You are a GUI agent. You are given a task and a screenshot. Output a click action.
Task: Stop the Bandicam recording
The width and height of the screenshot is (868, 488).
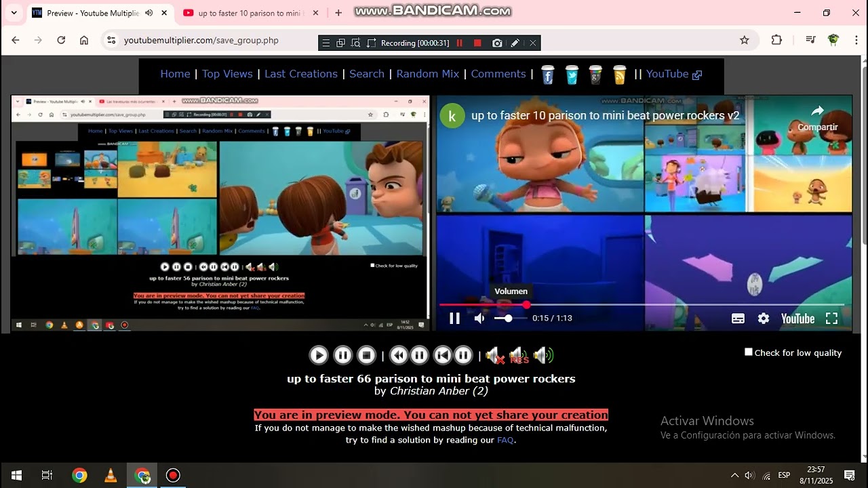coord(477,43)
